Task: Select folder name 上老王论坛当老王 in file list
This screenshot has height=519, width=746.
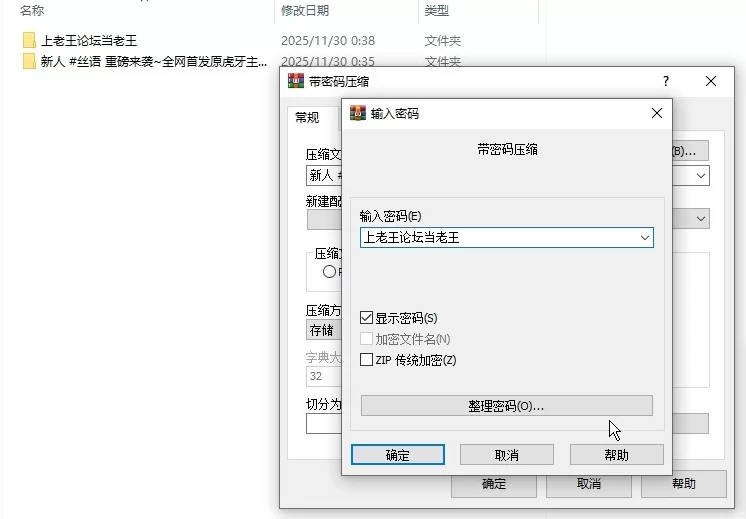Action: (x=89, y=40)
